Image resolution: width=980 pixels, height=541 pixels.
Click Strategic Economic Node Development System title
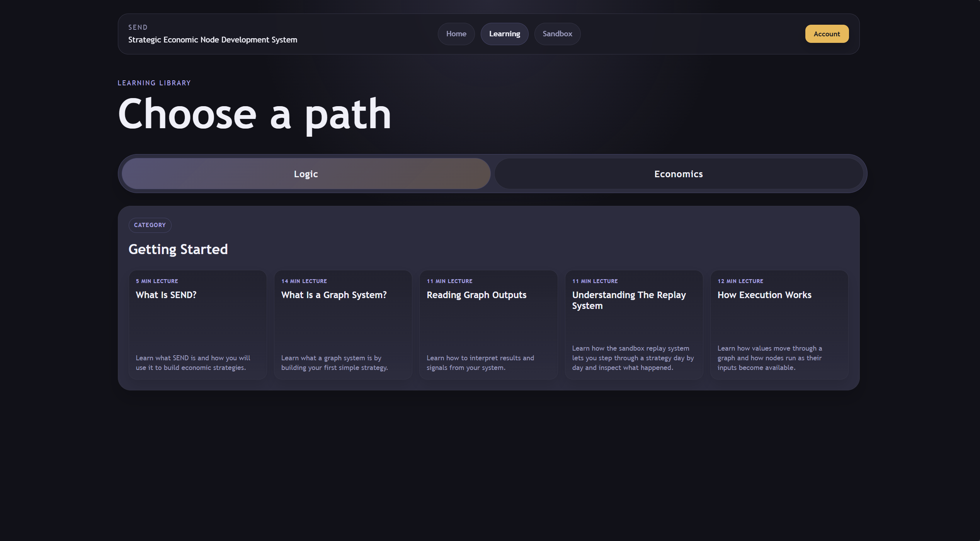[213, 40]
